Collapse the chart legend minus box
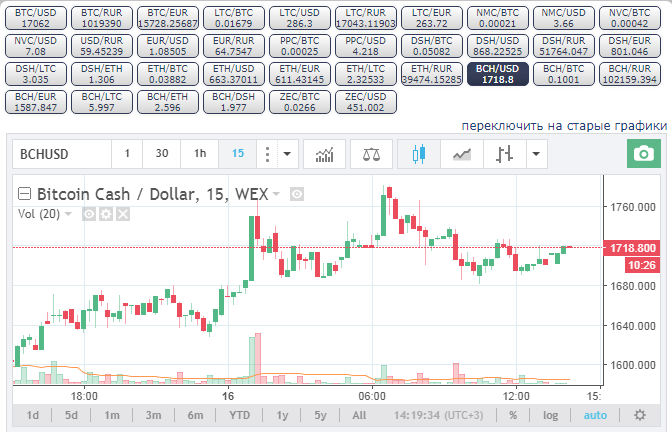The width and height of the screenshot is (672, 432). tap(24, 194)
